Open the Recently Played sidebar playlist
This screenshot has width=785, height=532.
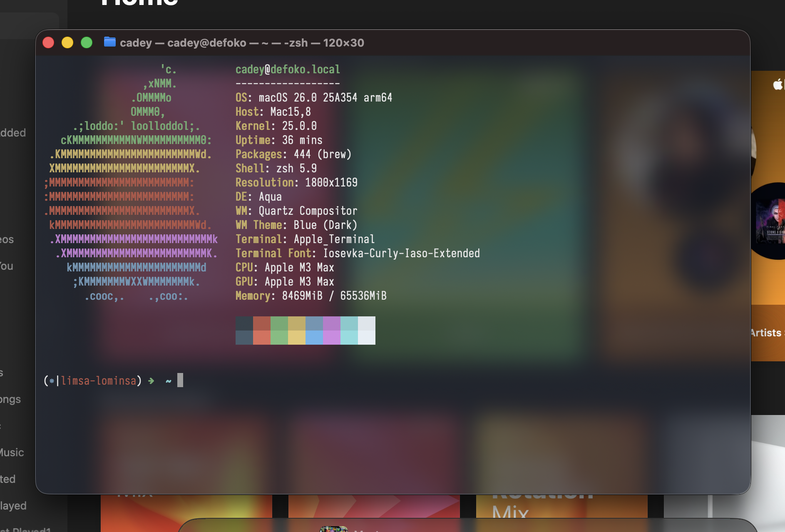13,506
